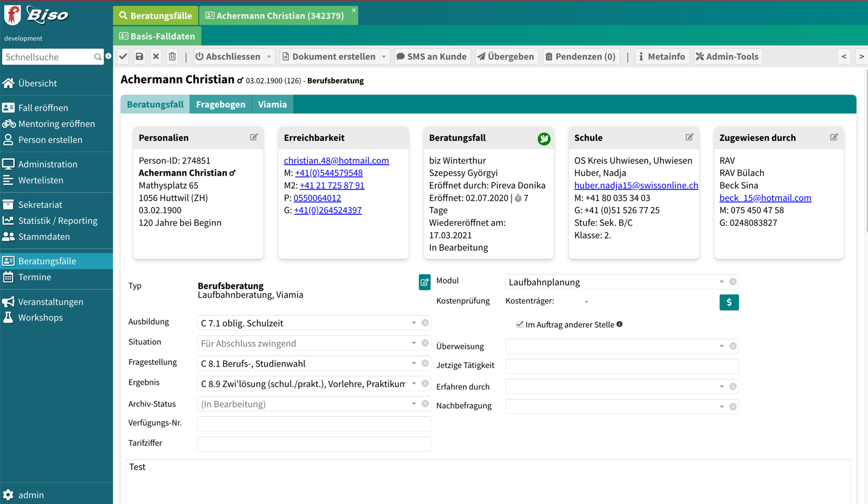Edit Personalien card via pencil icon
This screenshot has height=504, width=868.
pos(254,137)
